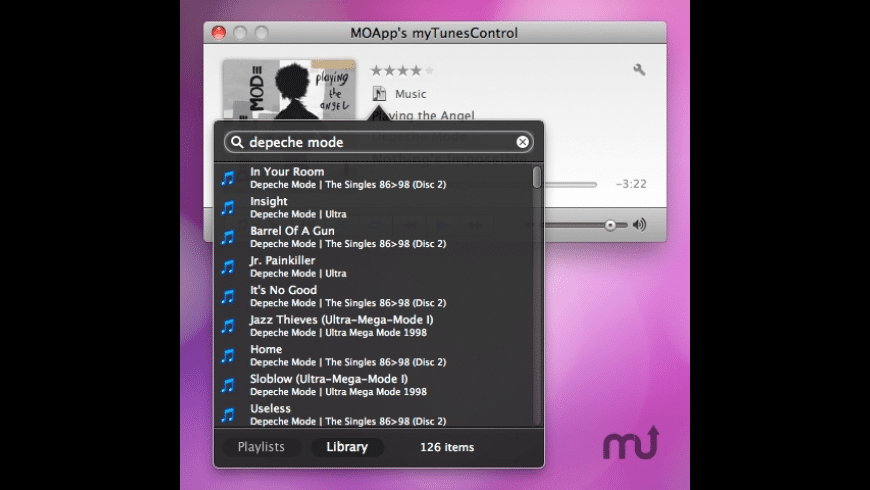Click music note icon beside Sloblow
Viewport: 870px width, 490px height.
228,385
